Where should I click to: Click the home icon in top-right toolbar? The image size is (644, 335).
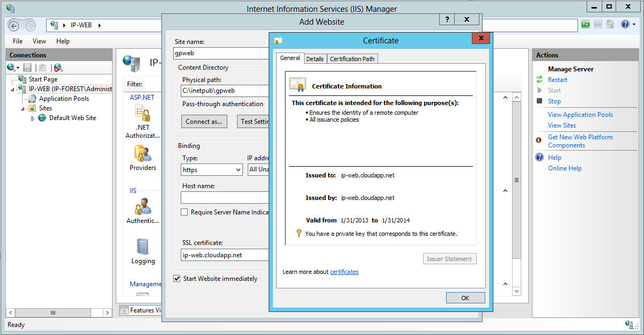(610, 25)
